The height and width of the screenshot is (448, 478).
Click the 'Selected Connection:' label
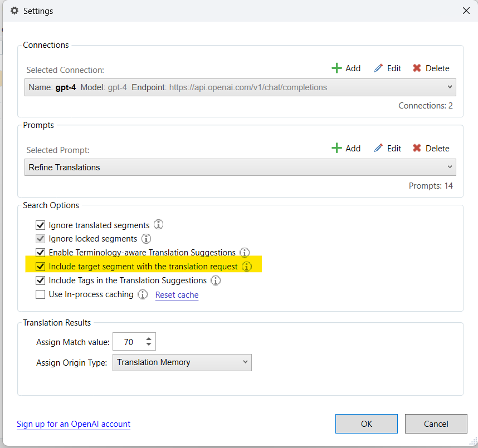tap(65, 70)
